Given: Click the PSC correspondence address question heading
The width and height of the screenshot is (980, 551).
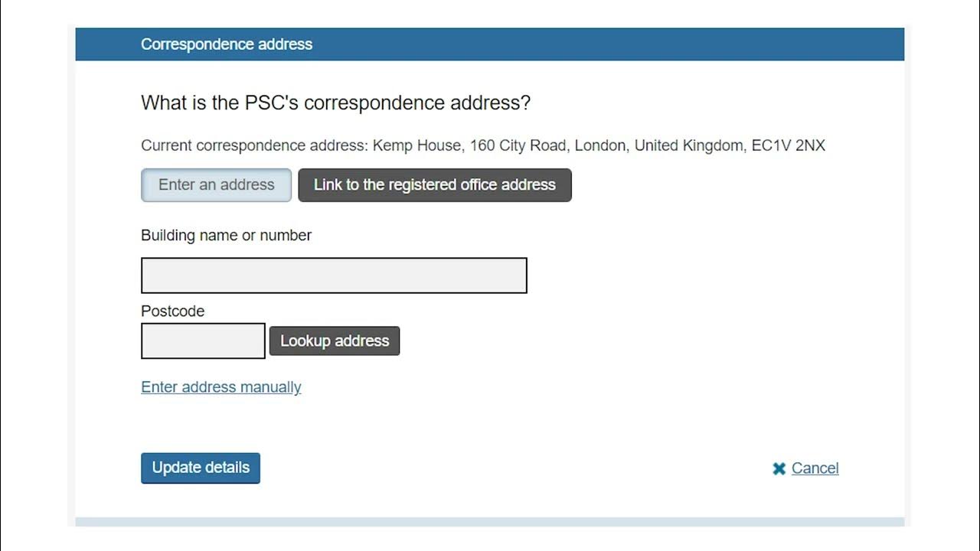Looking at the screenshot, I should point(335,103).
